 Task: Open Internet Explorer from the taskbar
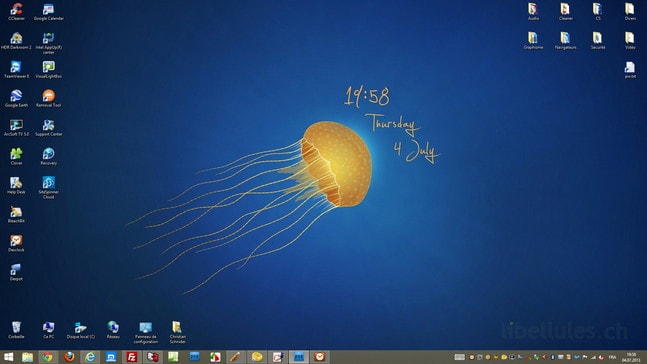(90, 357)
